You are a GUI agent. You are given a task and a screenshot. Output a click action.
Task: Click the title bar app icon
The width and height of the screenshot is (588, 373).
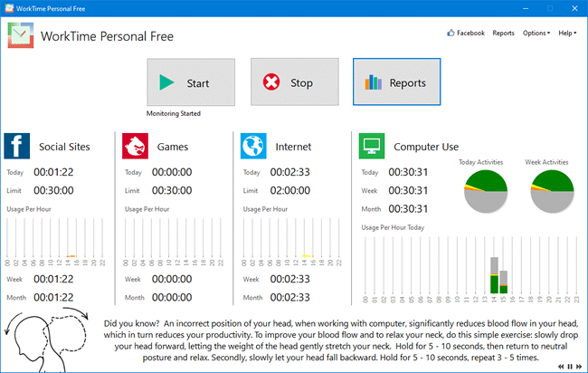(9, 8)
